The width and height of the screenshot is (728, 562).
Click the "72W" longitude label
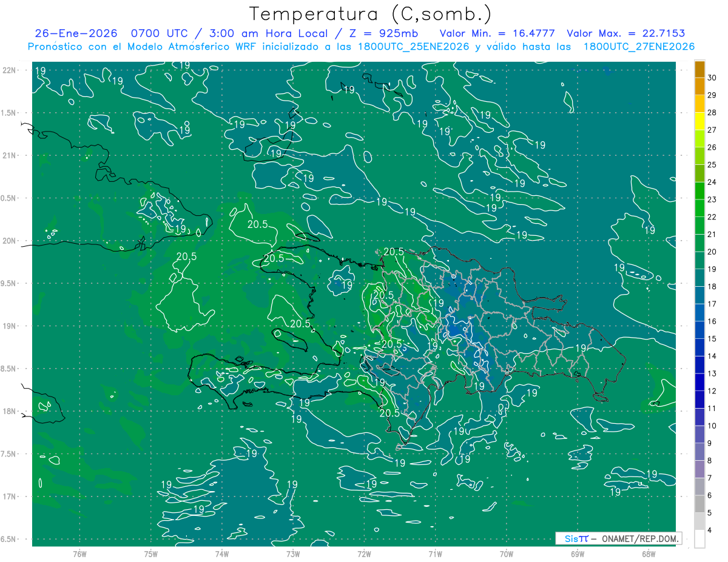[364, 554]
